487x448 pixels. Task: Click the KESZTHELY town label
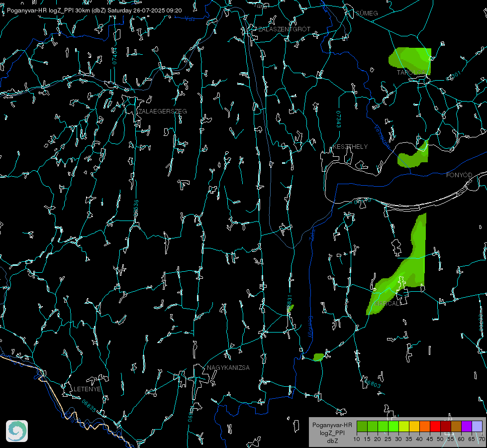[350, 146]
